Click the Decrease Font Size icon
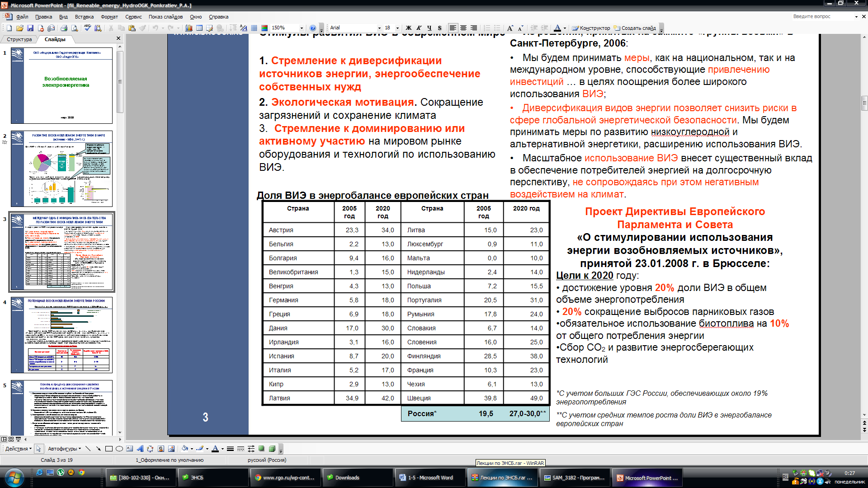 pyautogui.click(x=520, y=28)
